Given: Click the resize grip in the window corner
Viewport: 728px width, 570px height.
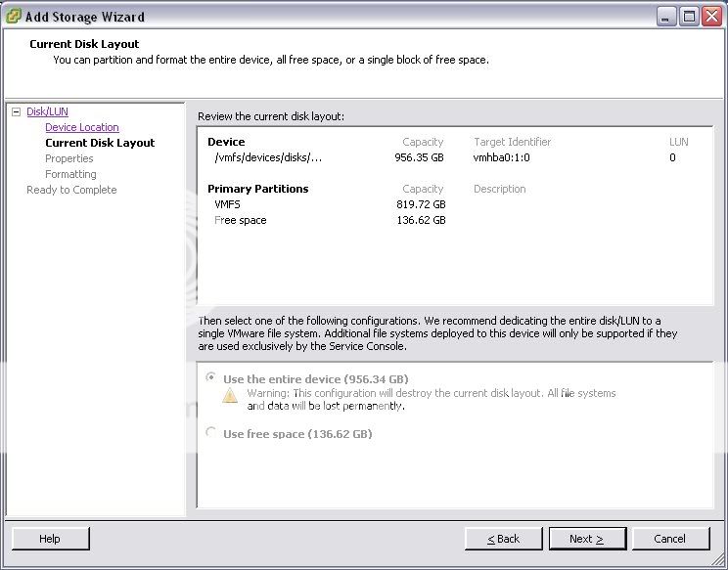Looking at the screenshot, I should point(717,560).
